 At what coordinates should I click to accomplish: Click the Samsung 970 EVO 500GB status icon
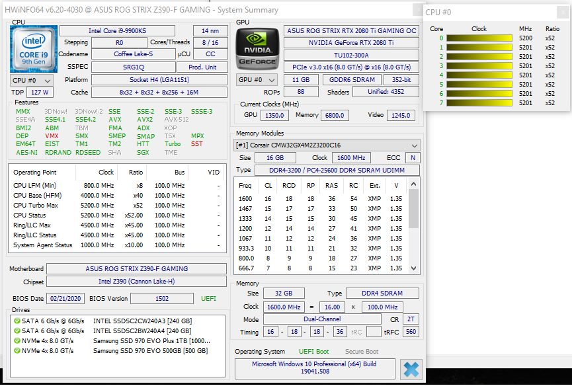17,350
